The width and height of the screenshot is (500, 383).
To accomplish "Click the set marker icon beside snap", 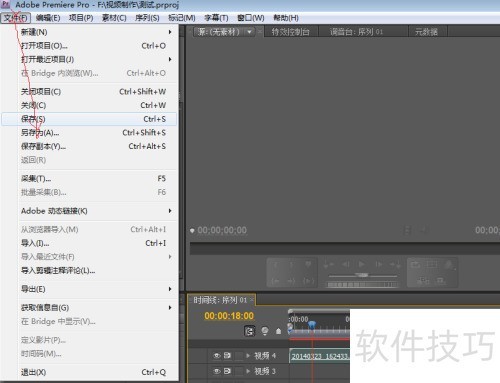I will pyautogui.click(x=265, y=331).
